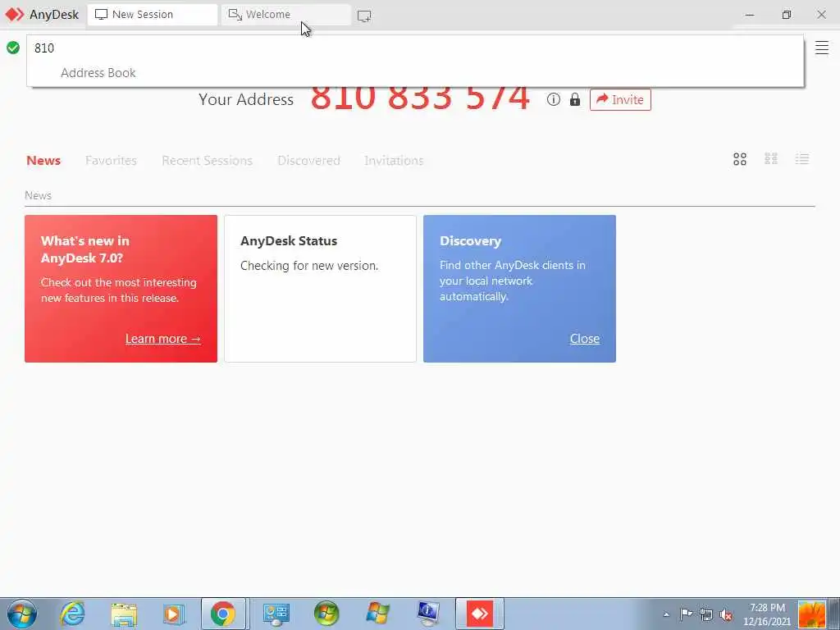Click the network tray icon
The height and width of the screenshot is (630, 840).
click(x=706, y=614)
